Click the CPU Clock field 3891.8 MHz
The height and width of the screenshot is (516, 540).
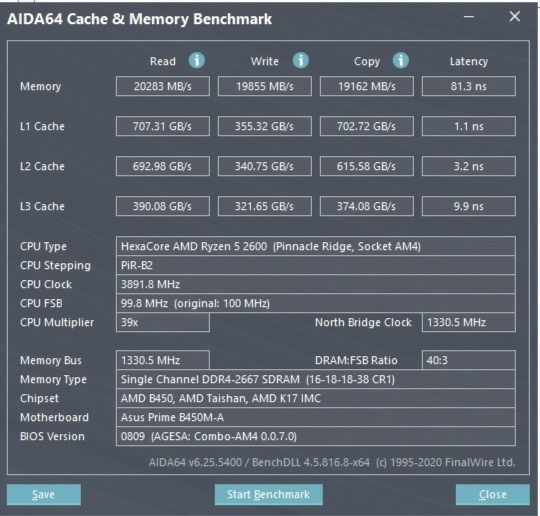316,284
